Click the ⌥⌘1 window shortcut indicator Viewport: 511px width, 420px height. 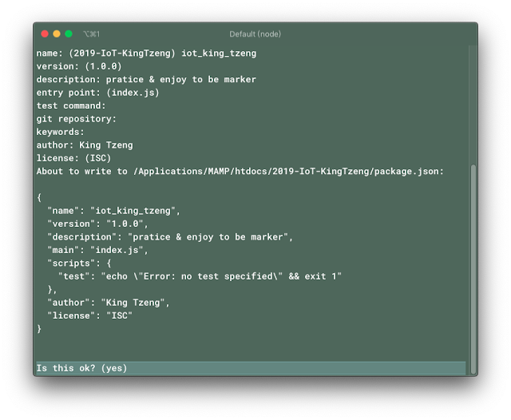(91, 34)
